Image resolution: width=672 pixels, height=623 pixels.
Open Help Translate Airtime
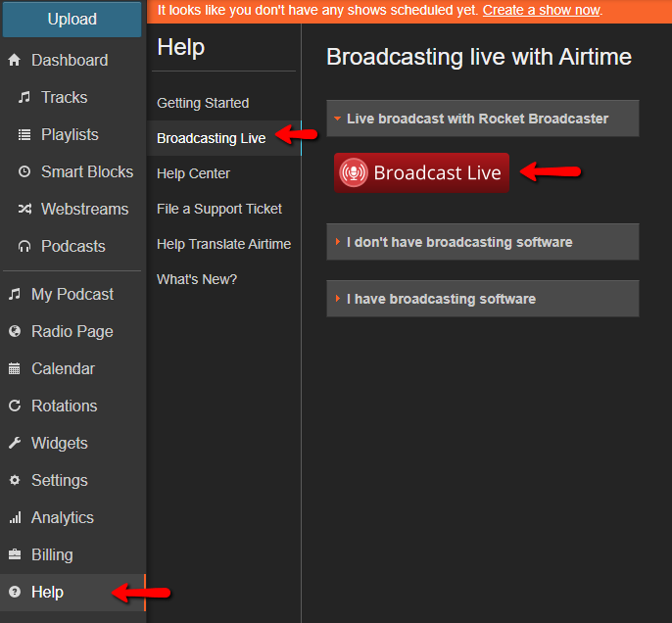223,244
